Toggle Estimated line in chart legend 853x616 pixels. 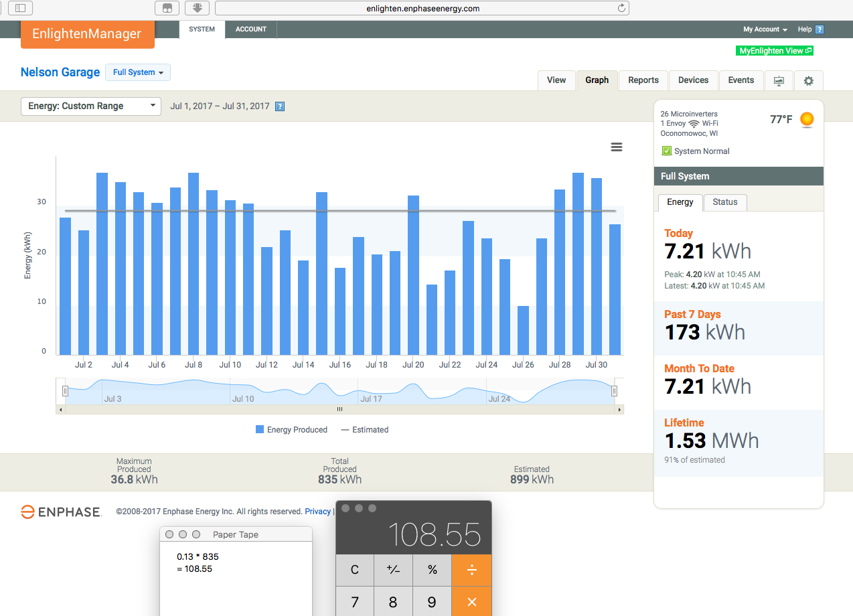[x=365, y=430]
